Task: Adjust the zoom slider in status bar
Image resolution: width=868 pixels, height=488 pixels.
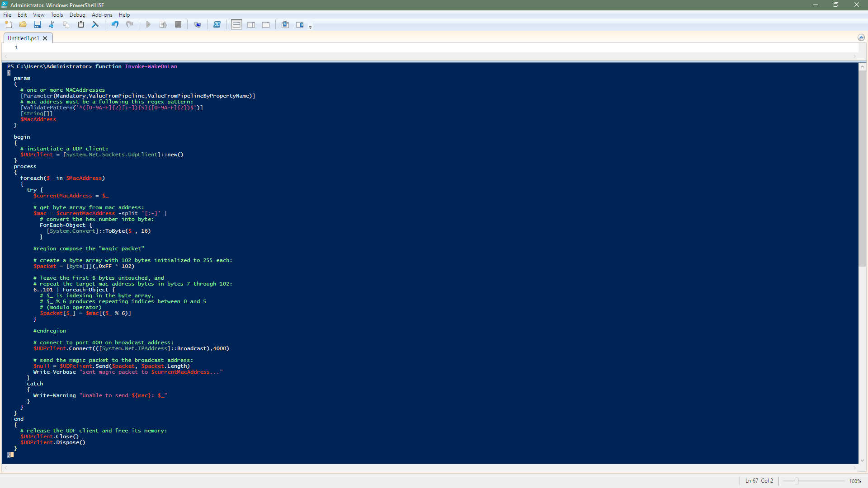Action: [797, 481]
